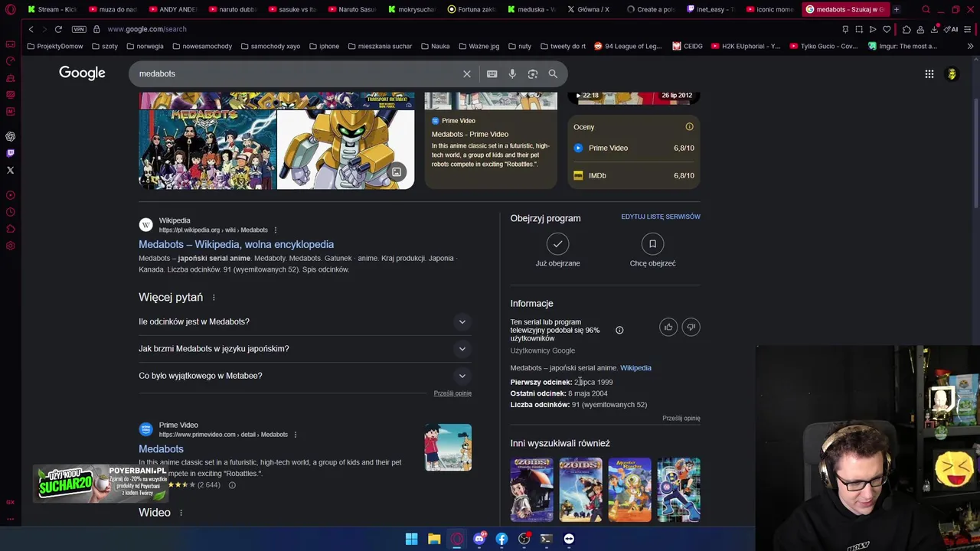Viewport: 980px width, 551px height.
Task: Open more options beside Więcej pytań
Action: click(214, 297)
